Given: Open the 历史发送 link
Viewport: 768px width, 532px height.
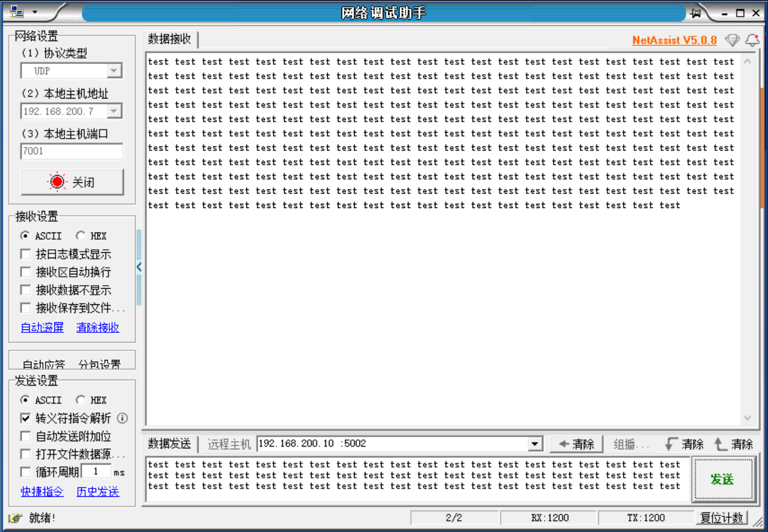Looking at the screenshot, I should pos(97,492).
